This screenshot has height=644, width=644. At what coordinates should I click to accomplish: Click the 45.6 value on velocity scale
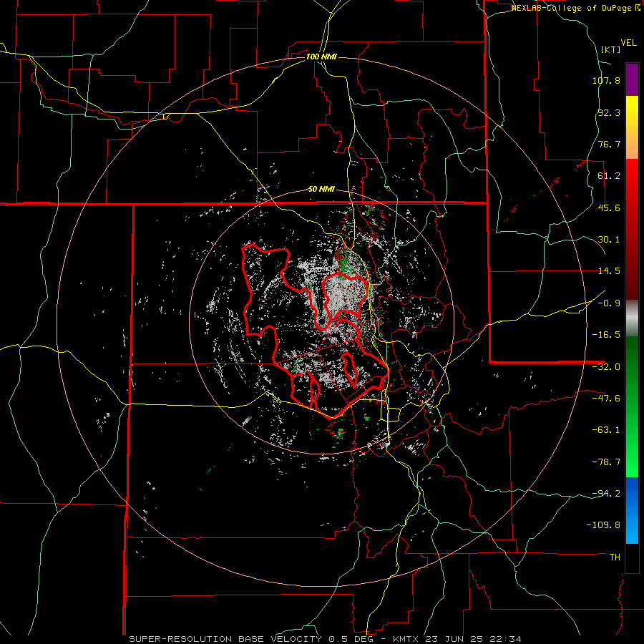click(x=609, y=208)
